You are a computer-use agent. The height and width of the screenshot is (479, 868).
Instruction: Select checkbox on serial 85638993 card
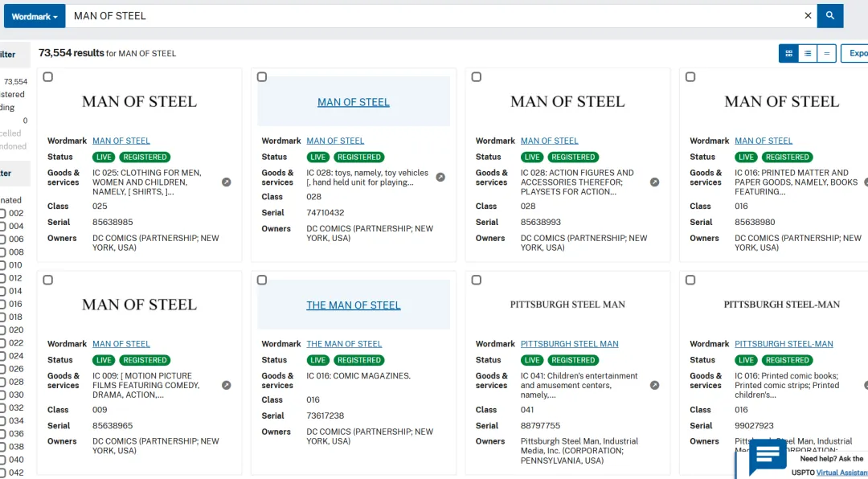pyautogui.click(x=476, y=77)
